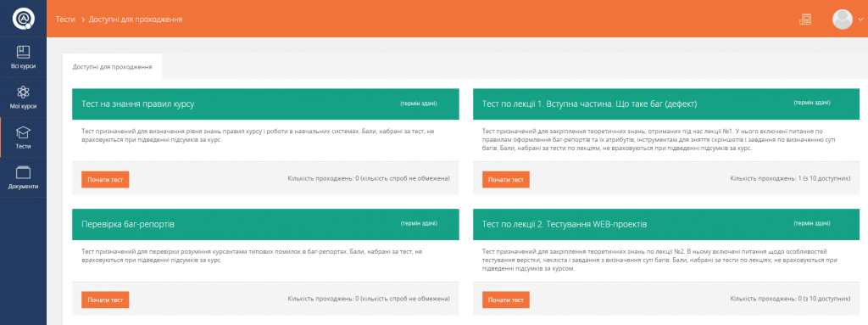Screen dimensions: 868x325
Task: Click the Доступні для проходження breadcrumb
Action: point(136,19)
